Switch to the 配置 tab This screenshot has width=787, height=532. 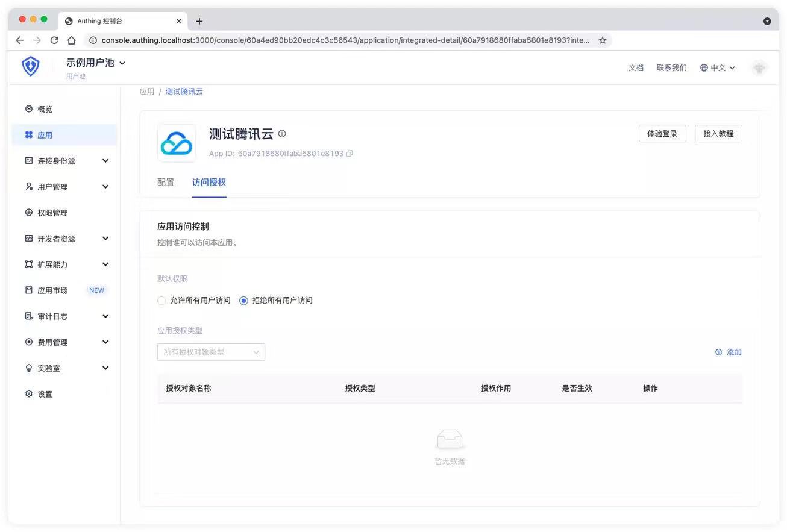pos(166,183)
